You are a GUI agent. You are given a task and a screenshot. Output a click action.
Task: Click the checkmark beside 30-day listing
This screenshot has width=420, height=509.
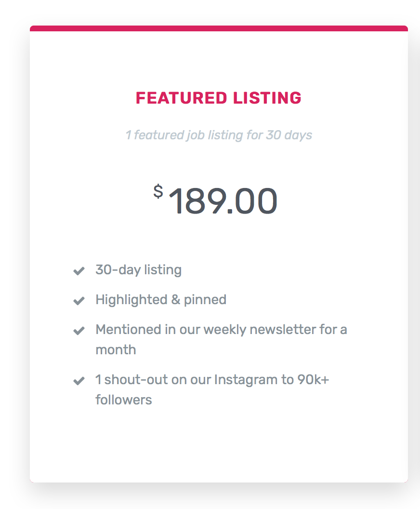(x=79, y=270)
